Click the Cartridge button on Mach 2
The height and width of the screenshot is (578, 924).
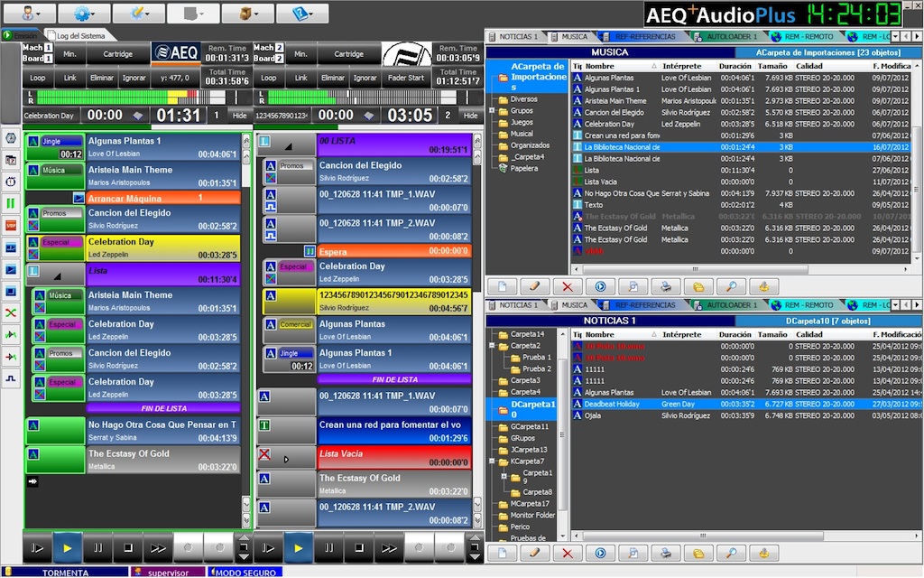point(349,54)
